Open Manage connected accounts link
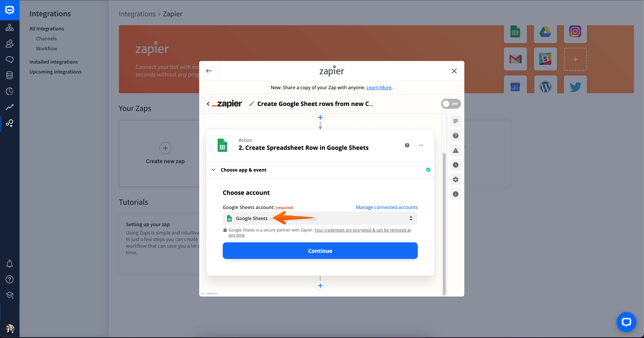644x338 pixels. 386,207
